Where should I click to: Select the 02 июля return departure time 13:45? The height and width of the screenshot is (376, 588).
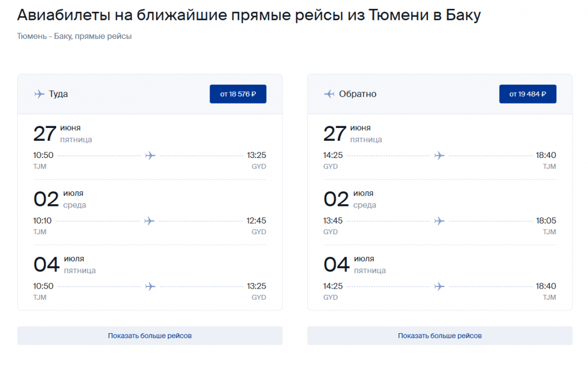(x=333, y=221)
